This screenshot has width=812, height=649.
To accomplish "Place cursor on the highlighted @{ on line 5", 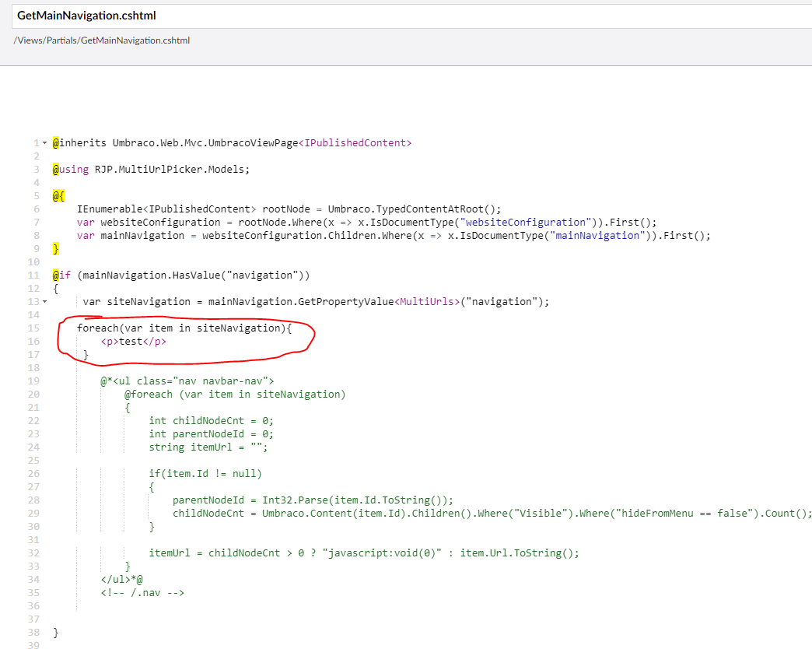I will coord(58,196).
